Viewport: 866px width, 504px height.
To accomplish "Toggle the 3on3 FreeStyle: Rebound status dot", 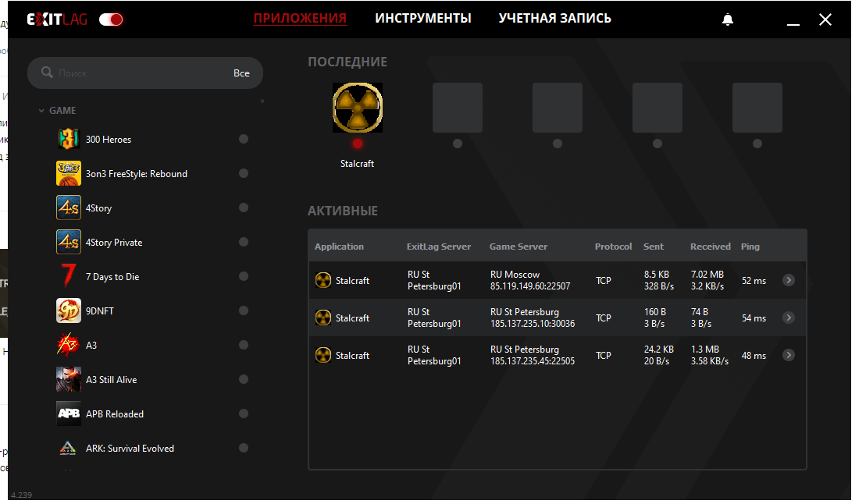I will click(244, 173).
